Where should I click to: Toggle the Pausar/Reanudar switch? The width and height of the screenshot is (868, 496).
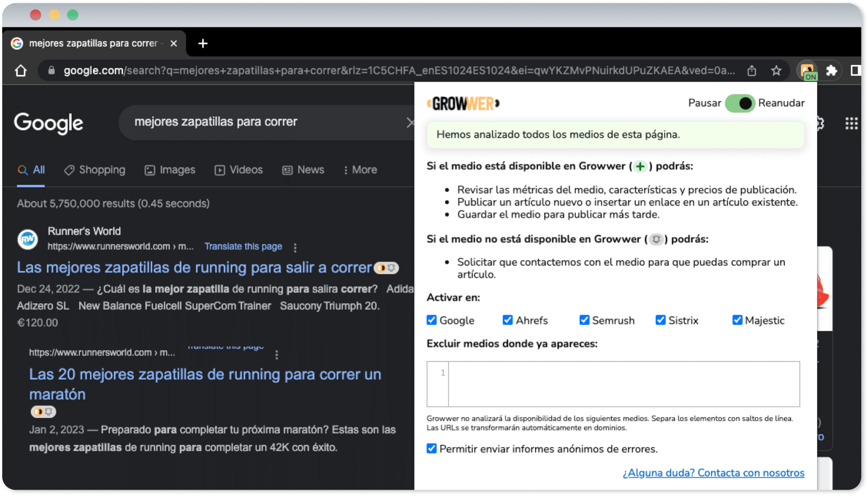coord(740,103)
